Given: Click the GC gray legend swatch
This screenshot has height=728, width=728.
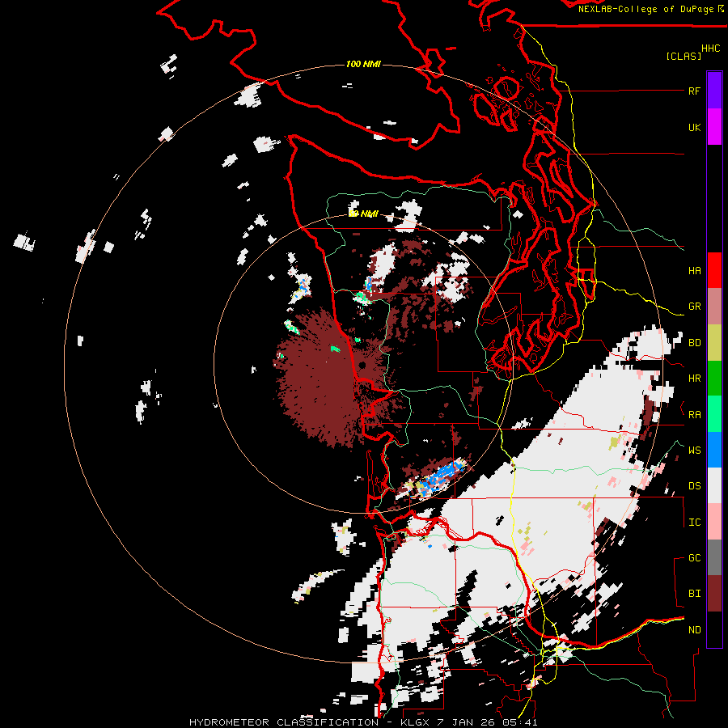Looking at the screenshot, I should [714, 557].
